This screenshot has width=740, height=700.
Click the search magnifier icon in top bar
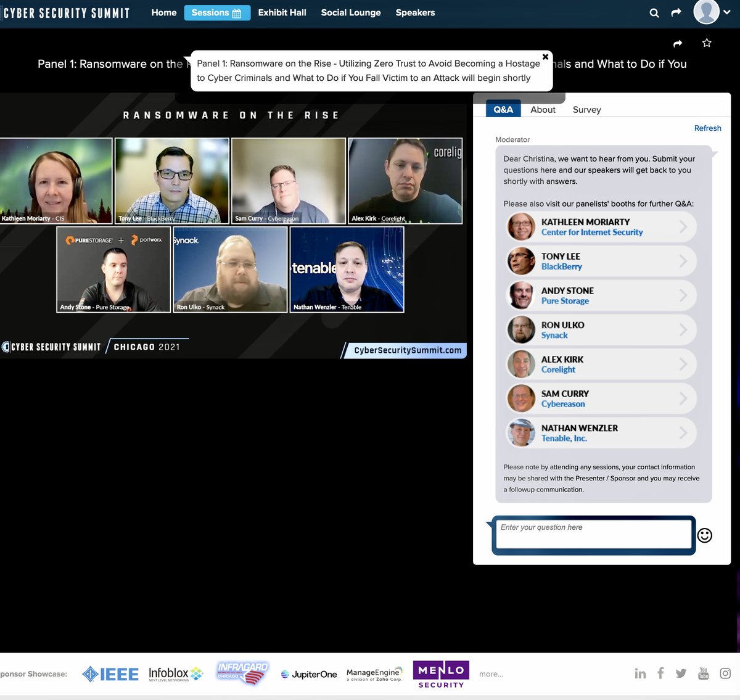click(x=654, y=13)
